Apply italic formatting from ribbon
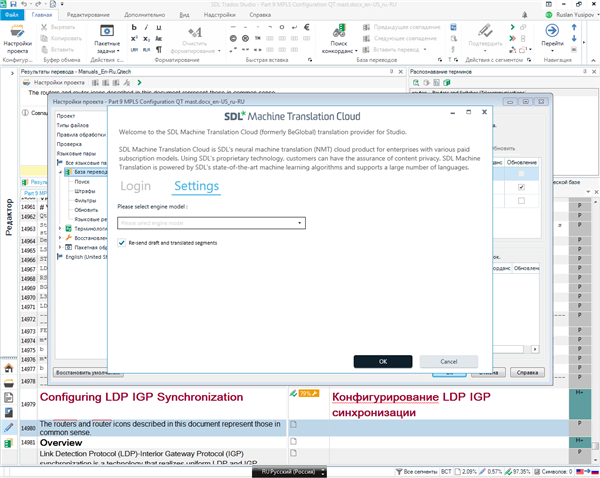The width and height of the screenshot is (600, 478). [146, 27]
